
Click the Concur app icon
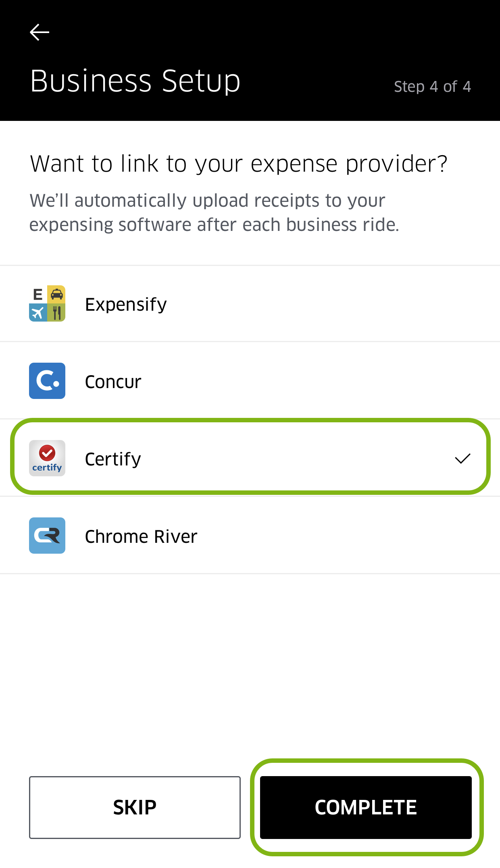coord(47,381)
